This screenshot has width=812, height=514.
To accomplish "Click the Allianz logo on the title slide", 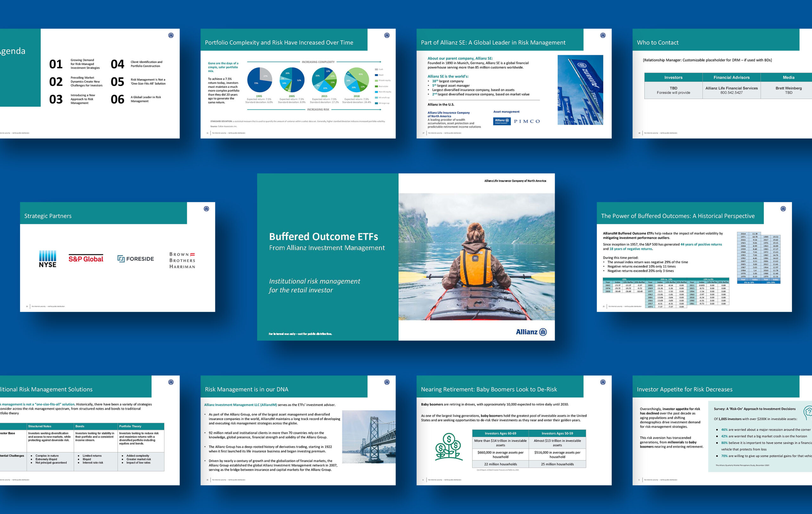I will [531, 332].
